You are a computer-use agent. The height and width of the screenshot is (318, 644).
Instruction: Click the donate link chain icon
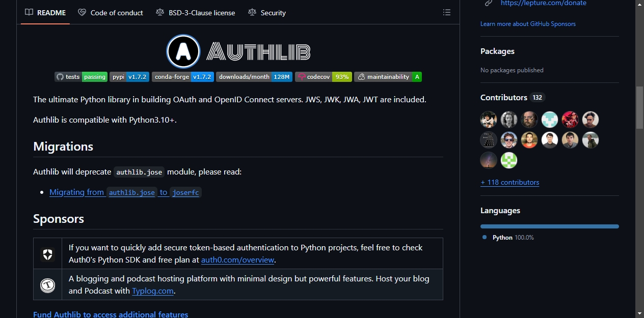[x=488, y=3]
